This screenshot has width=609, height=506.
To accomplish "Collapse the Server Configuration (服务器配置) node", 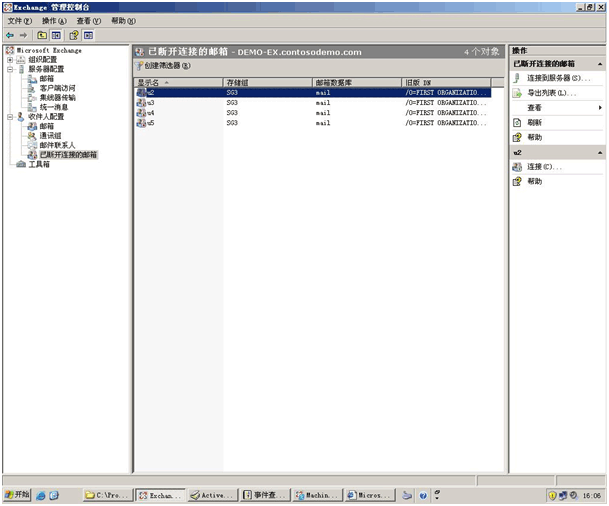I will click(10, 69).
